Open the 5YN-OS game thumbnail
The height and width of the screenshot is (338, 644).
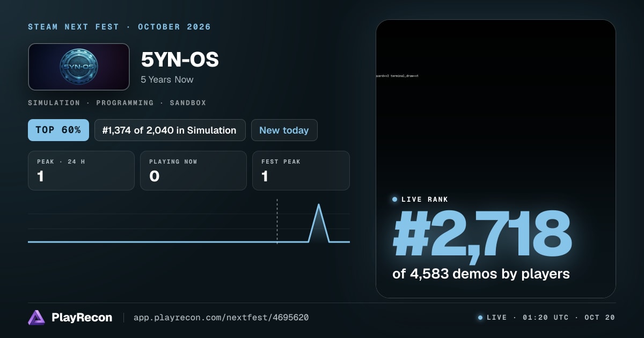pos(79,67)
